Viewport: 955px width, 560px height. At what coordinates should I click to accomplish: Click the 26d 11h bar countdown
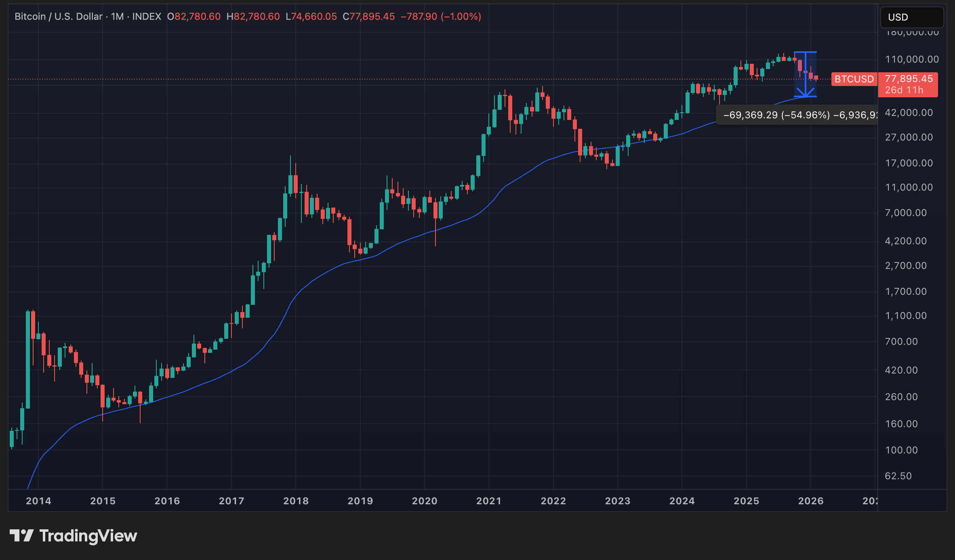tap(904, 90)
